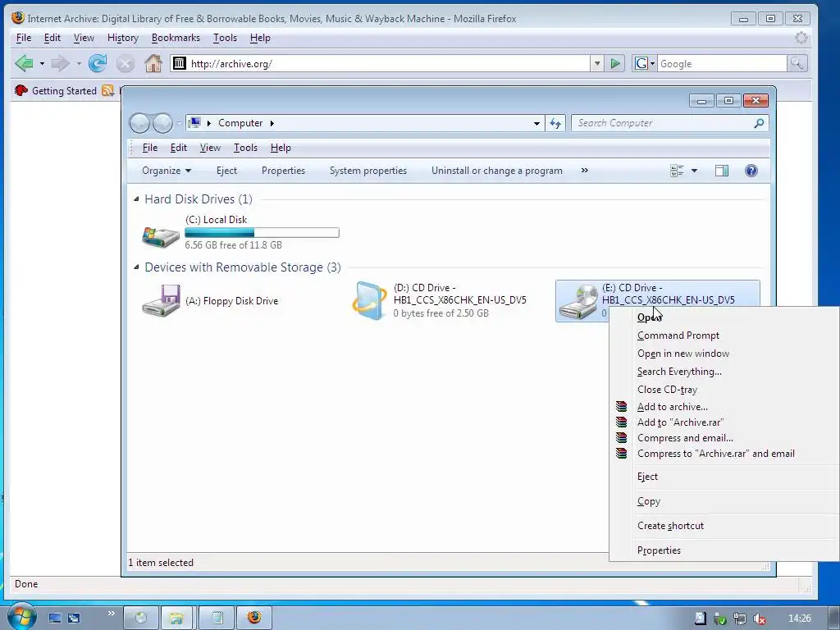Select the (A:) Floppy Disk Drive icon
This screenshot has height=630, width=840.
pos(162,301)
